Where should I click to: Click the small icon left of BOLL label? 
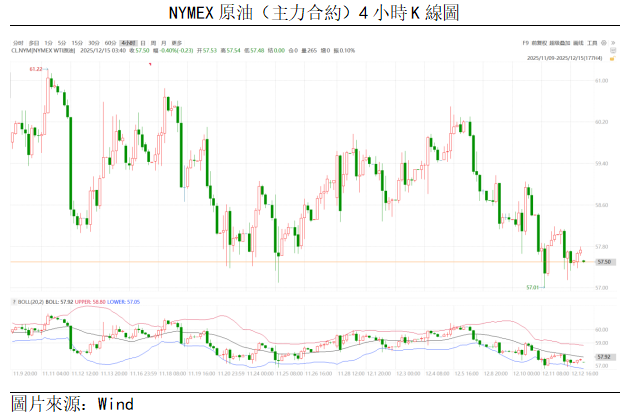[13, 300]
